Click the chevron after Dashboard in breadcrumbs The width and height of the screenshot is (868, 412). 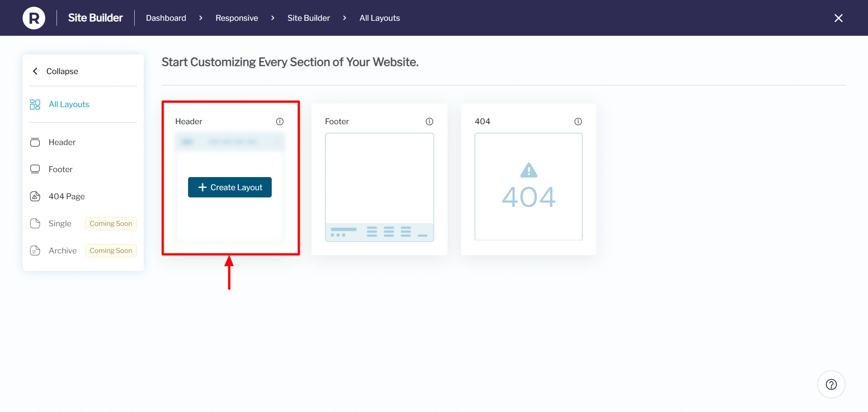tap(201, 18)
